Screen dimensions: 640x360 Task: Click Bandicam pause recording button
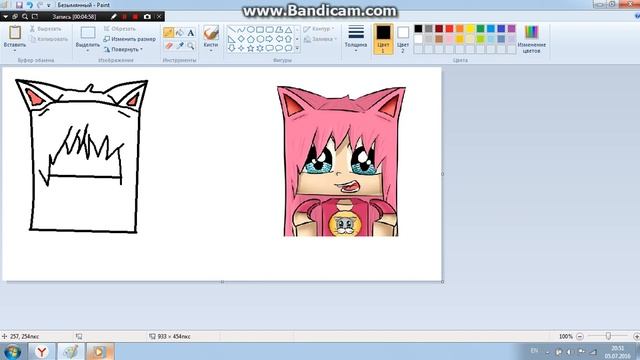point(124,16)
